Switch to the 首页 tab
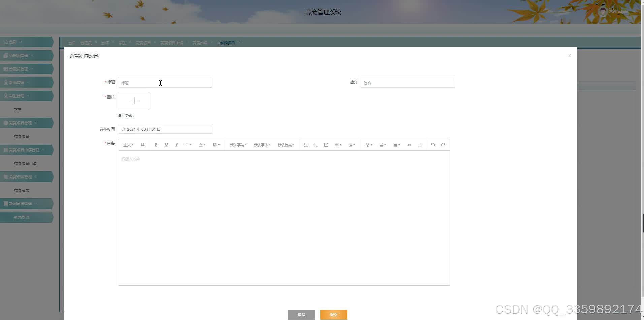 pyautogui.click(x=72, y=43)
